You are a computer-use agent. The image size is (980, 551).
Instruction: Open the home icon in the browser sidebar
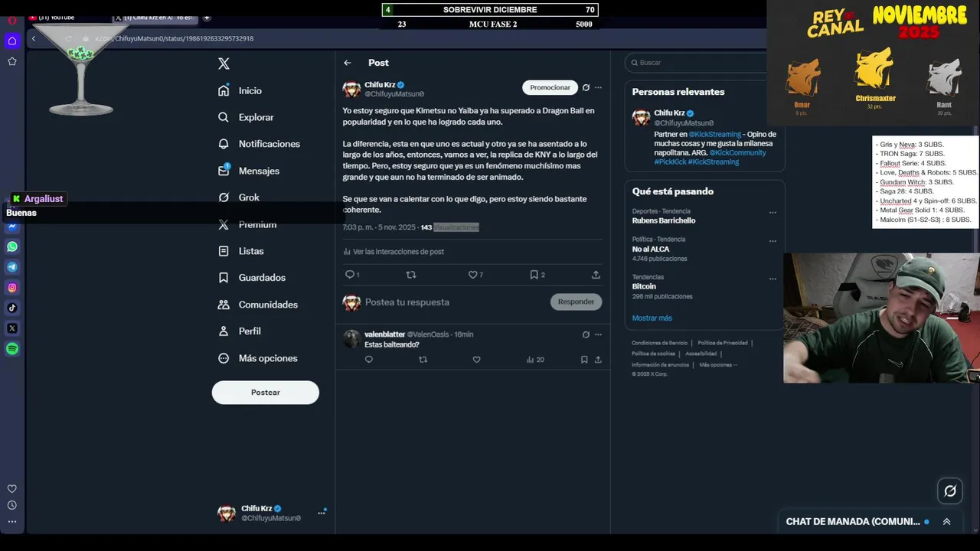tap(12, 41)
